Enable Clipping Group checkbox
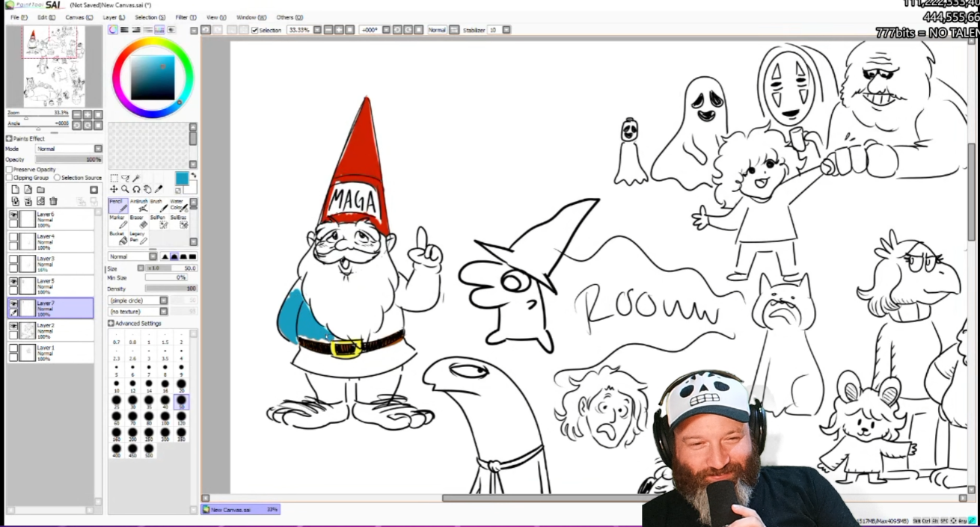This screenshot has width=980, height=527. pyautogui.click(x=10, y=178)
